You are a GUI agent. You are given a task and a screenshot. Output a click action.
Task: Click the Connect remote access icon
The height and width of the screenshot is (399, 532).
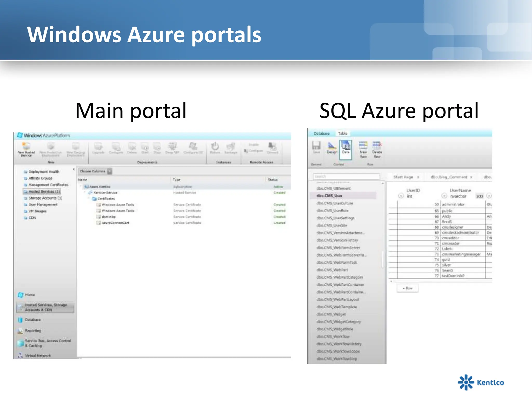pyautogui.click(x=272, y=146)
